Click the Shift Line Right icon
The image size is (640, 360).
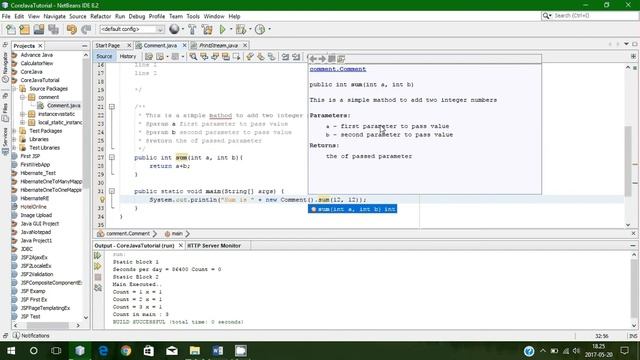(x=296, y=57)
